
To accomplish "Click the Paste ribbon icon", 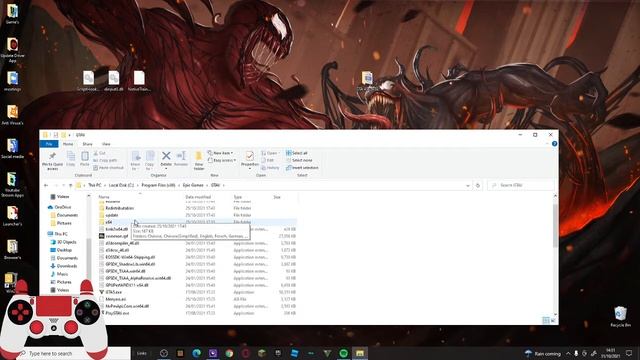I will (x=84, y=158).
